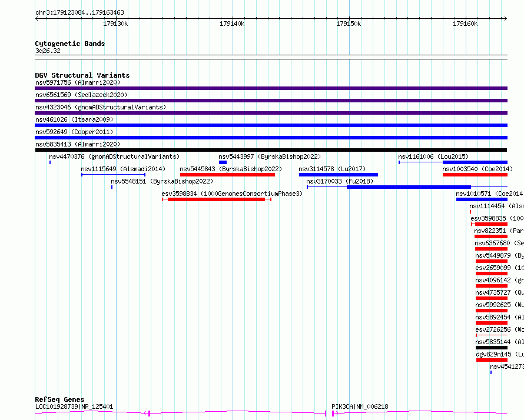This screenshot has height=420, width=524.
Task: Select the 179150k ruler position
Action: pos(349,24)
